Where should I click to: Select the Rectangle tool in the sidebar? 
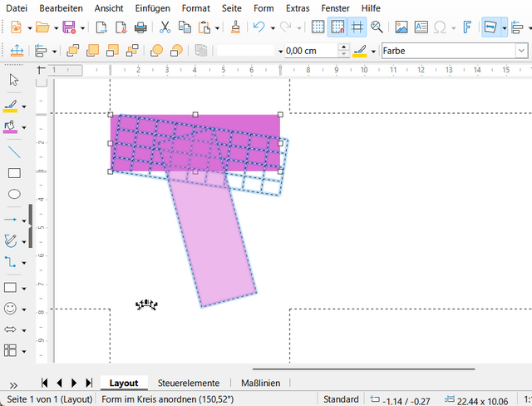(14, 173)
